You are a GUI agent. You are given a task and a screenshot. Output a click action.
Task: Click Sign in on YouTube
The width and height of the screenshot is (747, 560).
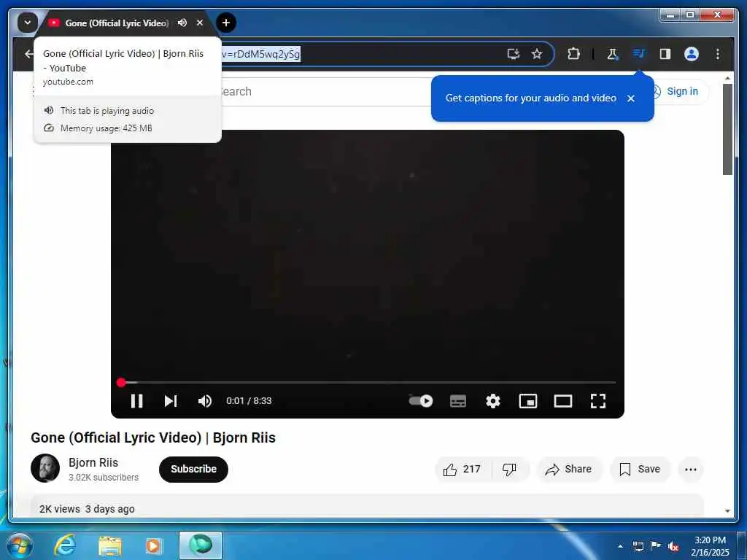pyautogui.click(x=682, y=91)
